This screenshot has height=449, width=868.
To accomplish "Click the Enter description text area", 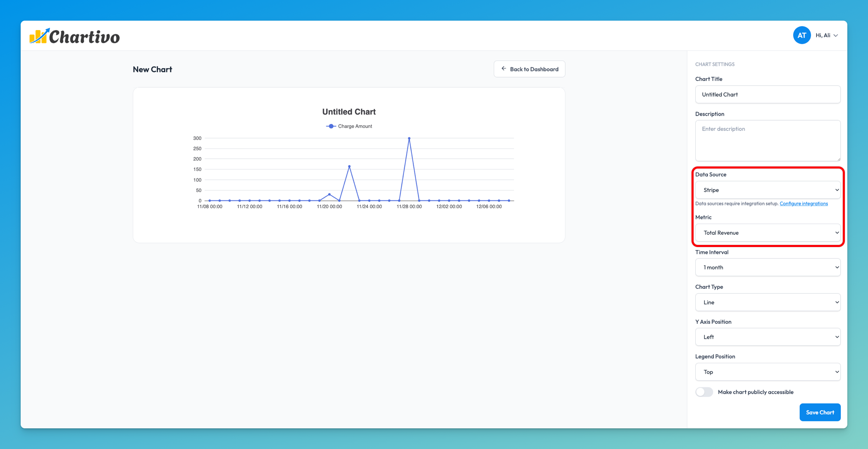I will point(768,140).
